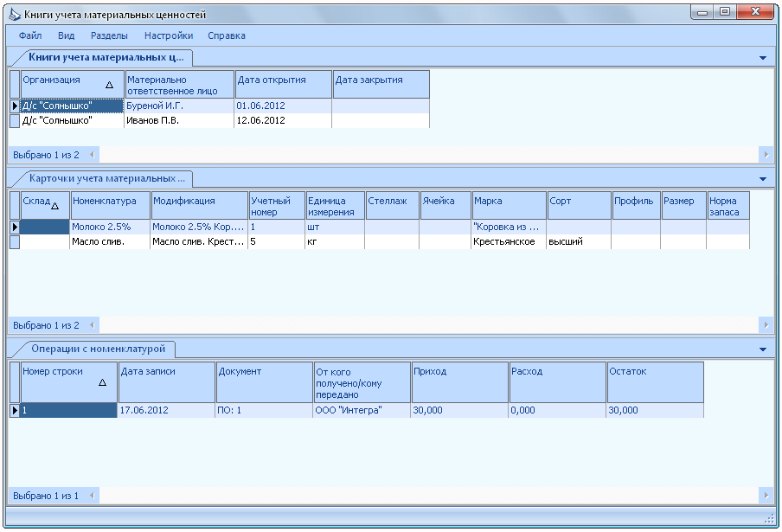Expand the dropdown arrow of Книги учета panel

(x=763, y=58)
